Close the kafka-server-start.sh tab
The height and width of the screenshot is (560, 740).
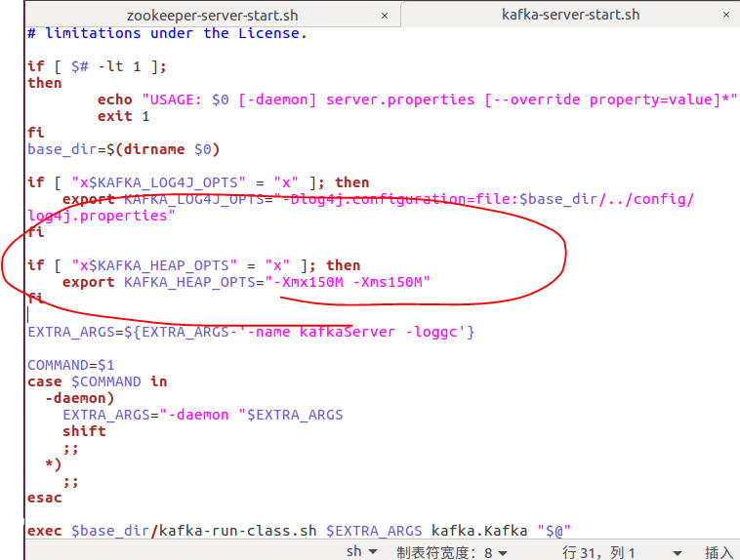726,15
